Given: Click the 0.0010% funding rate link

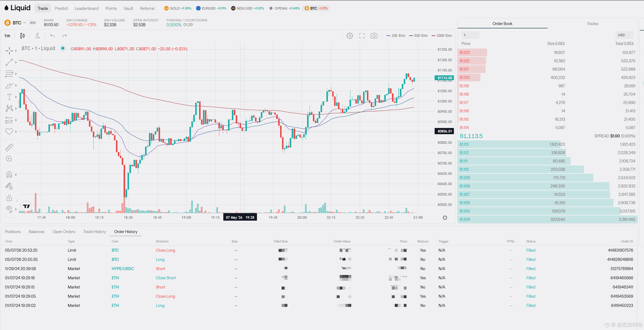Looking at the screenshot, I should pyautogui.click(x=174, y=25).
